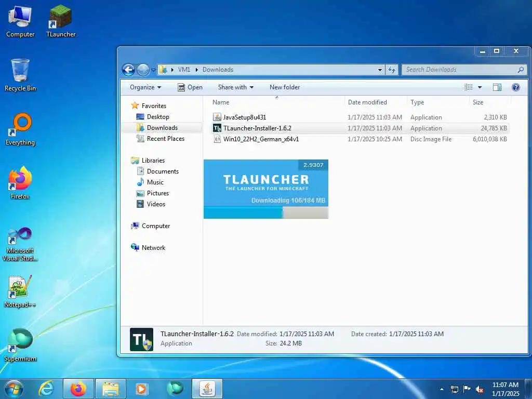
Task: Open the Share with dropdown menu
Action: click(236, 87)
